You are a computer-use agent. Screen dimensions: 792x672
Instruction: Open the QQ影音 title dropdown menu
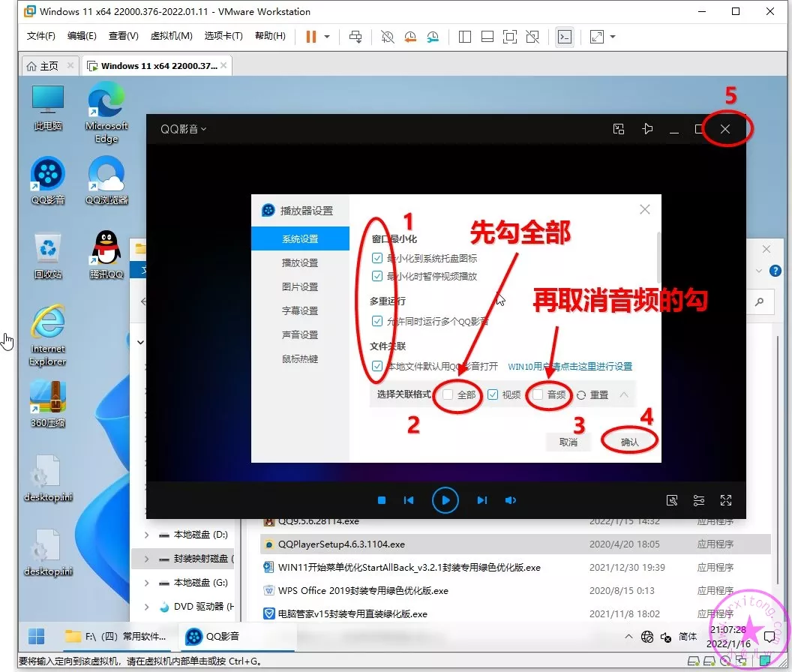183,129
